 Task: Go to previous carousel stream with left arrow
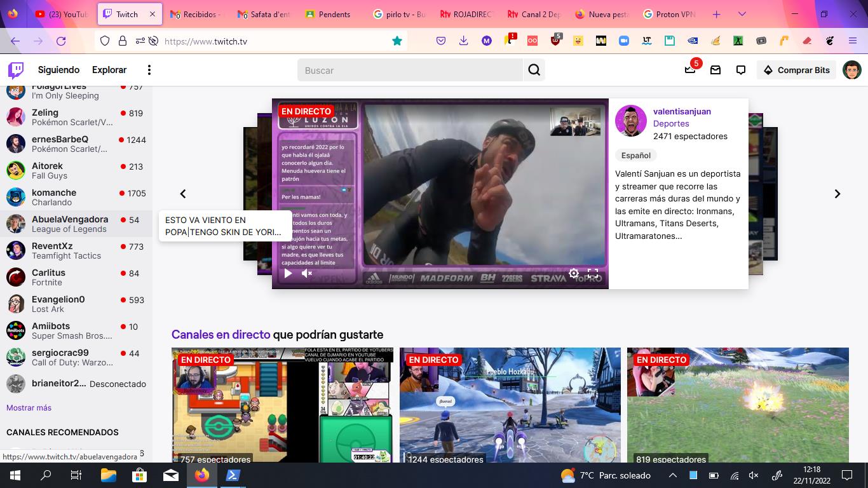(x=183, y=194)
